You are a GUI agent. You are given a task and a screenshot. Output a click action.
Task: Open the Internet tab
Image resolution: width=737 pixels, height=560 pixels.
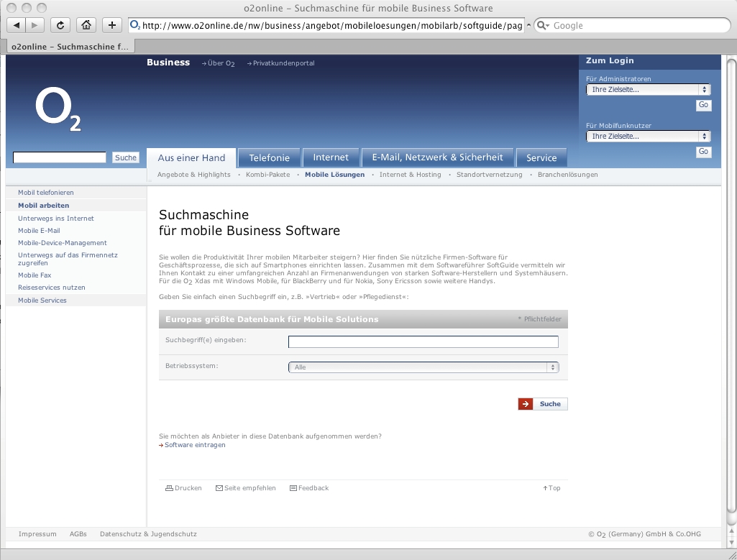click(x=331, y=158)
